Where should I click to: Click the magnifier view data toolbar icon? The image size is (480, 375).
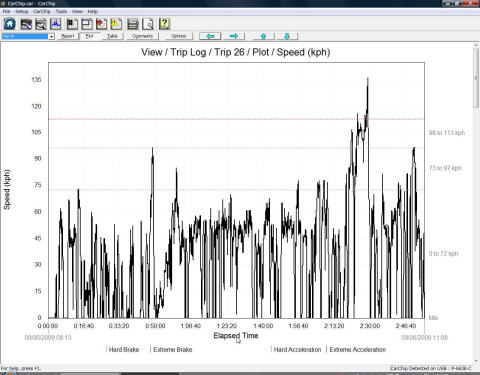pos(41,24)
